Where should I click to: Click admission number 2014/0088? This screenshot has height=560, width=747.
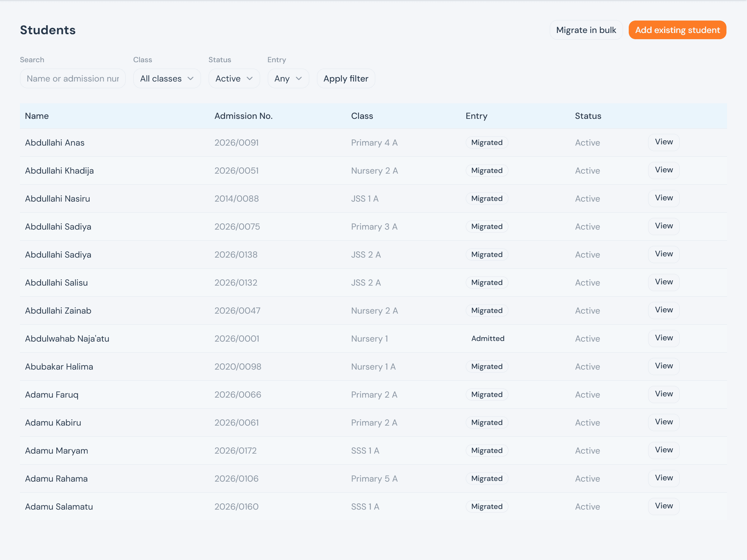(x=236, y=198)
